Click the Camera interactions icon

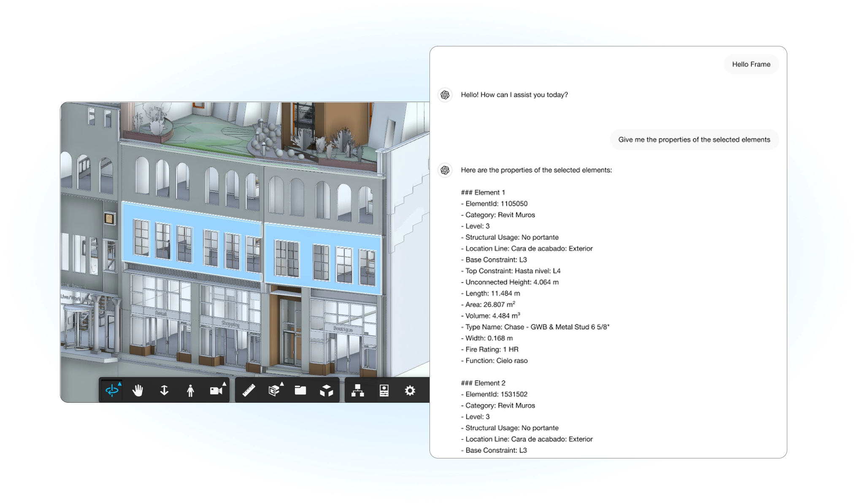tap(216, 391)
